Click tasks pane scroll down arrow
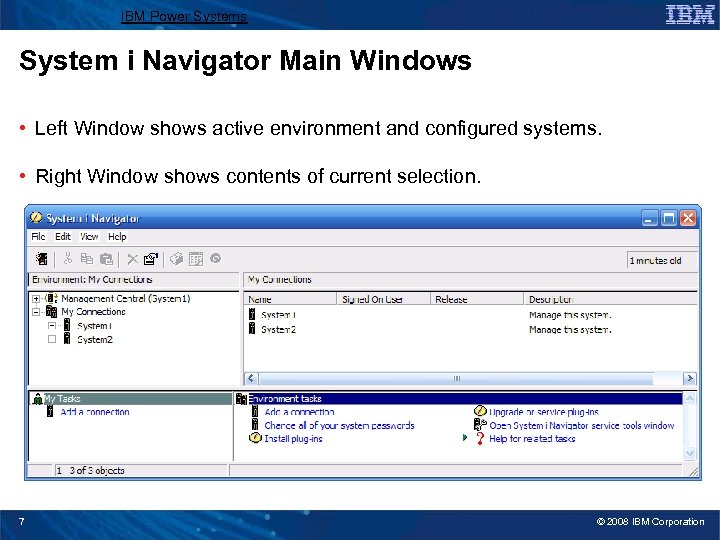This screenshot has height=540, width=720. coord(689,454)
